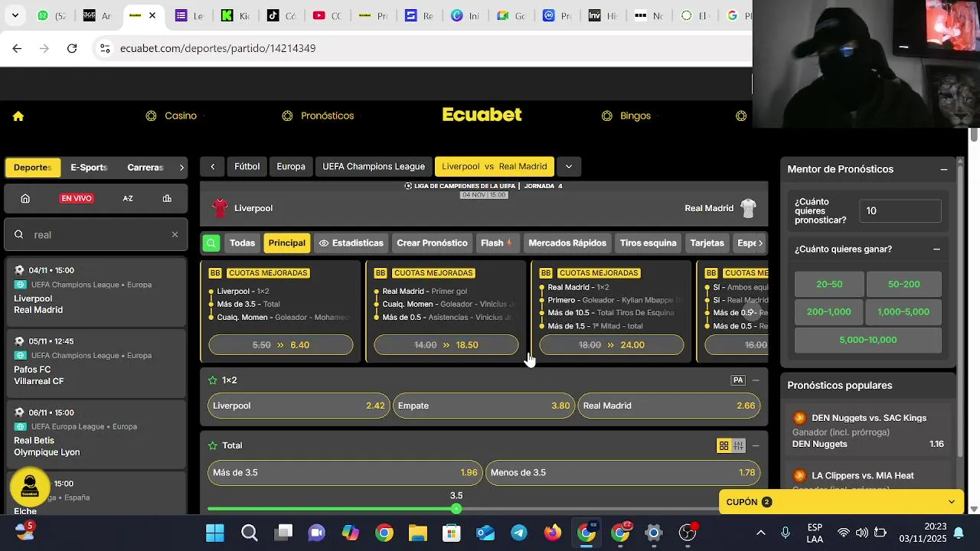Go to Ecuabet home icon

tap(18, 116)
